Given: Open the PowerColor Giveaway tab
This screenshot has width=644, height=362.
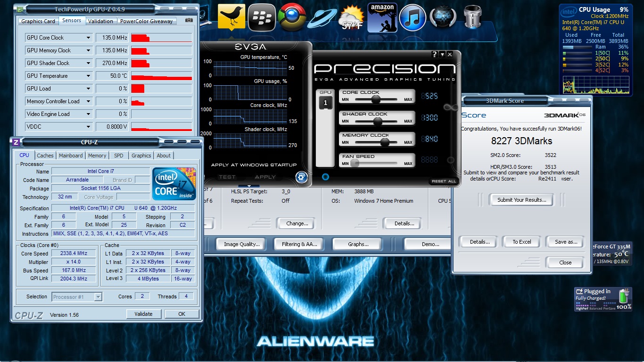Looking at the screenshot, I should pos(146,21).
